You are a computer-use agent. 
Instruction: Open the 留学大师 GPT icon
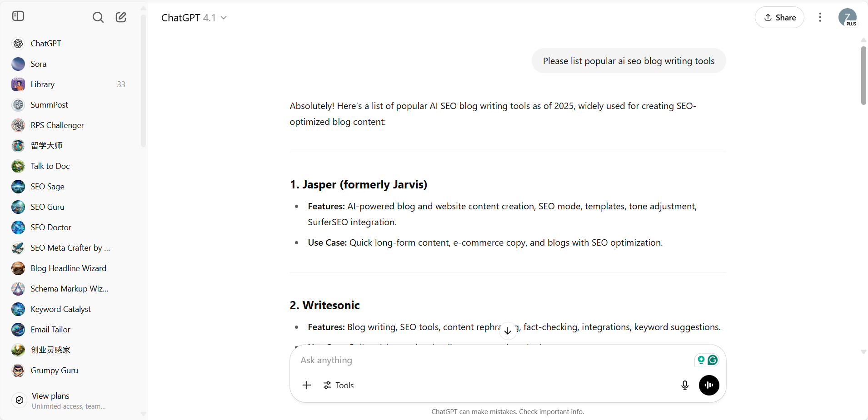coord(18,146)
